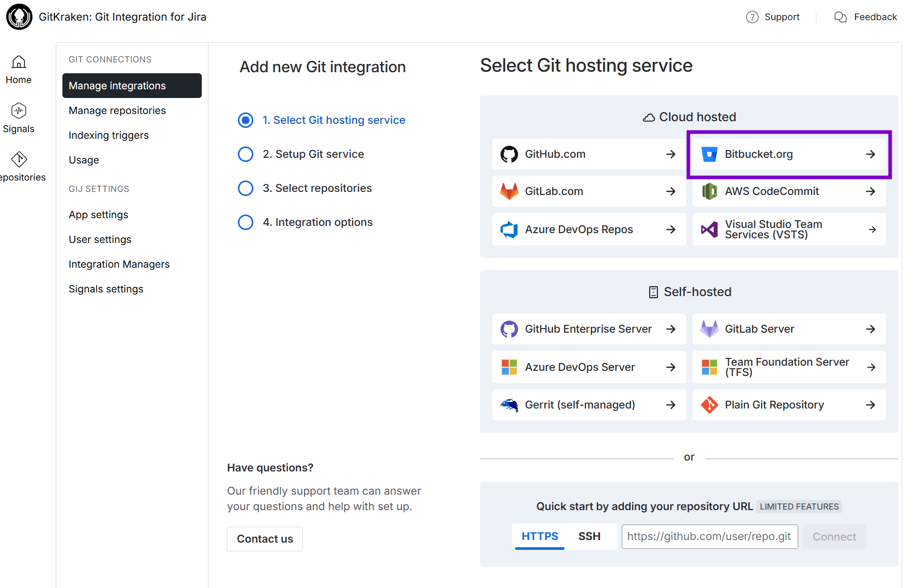Click the arrow next to Bitbucket.org
918x588 pixels.
[x=870, y=154]
